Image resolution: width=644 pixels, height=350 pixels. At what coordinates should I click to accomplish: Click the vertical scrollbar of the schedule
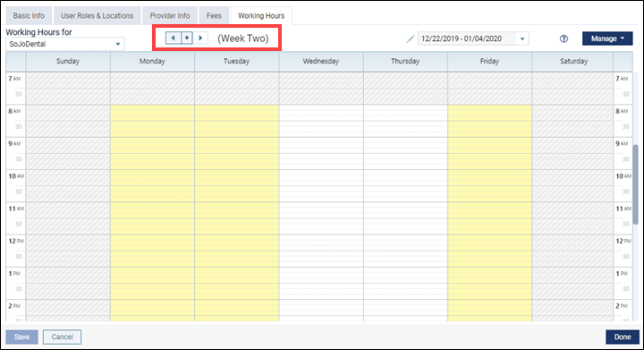(x=636, y=184)
